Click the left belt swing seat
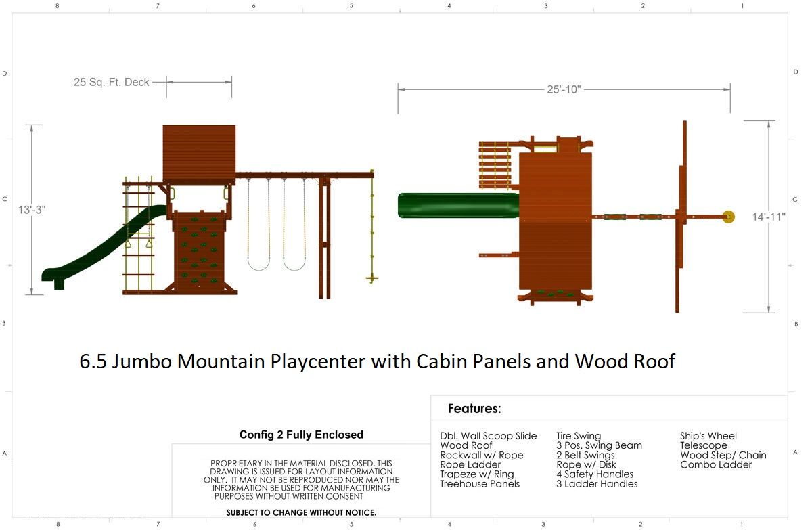The width and height of the screenshot is (812, 530). [257, 266]
